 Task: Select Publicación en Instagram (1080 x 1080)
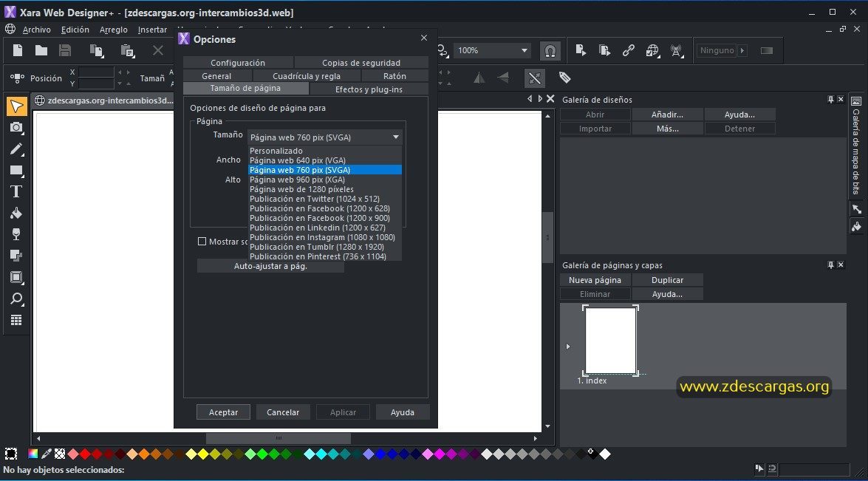[x=324, y=237]
